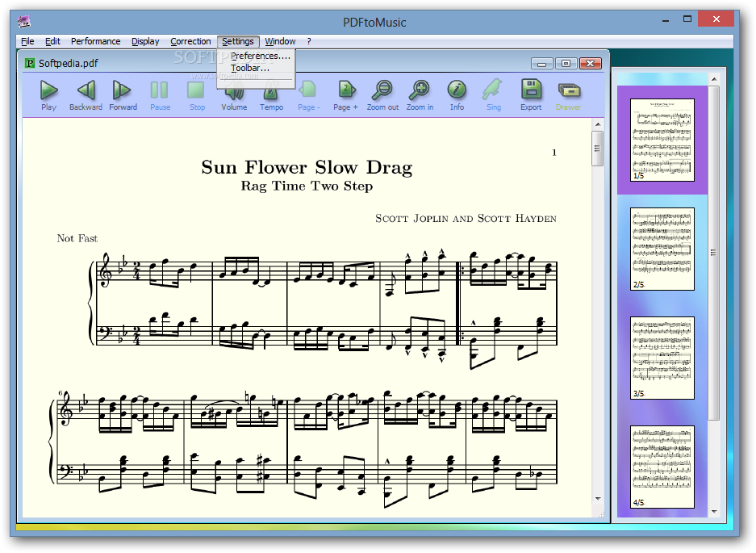Show document Info
The height and width of the screenshot is (553, 756).
click(457, 95)
